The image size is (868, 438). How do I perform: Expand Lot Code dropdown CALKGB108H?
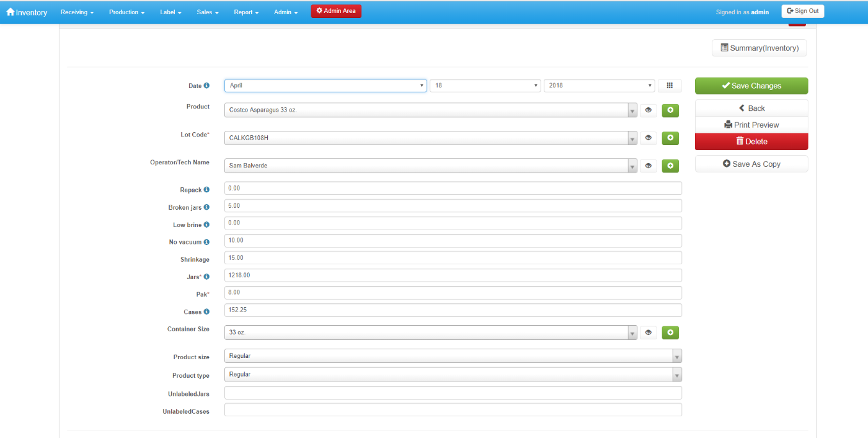tap(431, 138)
